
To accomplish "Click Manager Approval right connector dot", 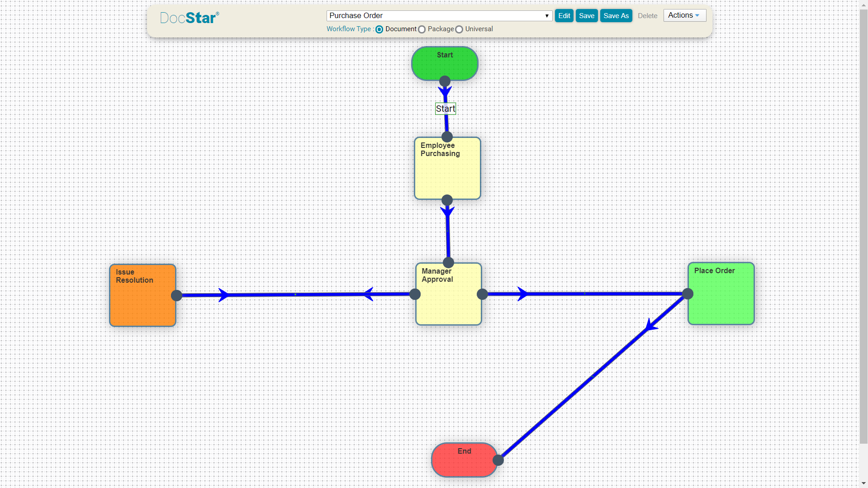I will pyautogui.click(x=482, y=294).
